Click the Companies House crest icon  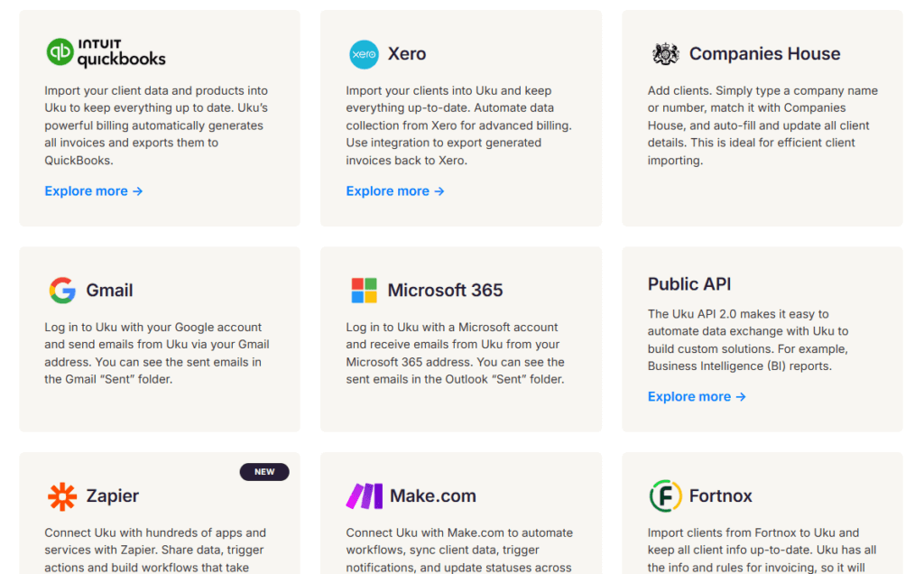pyautogui.click(x=666, y=54)
